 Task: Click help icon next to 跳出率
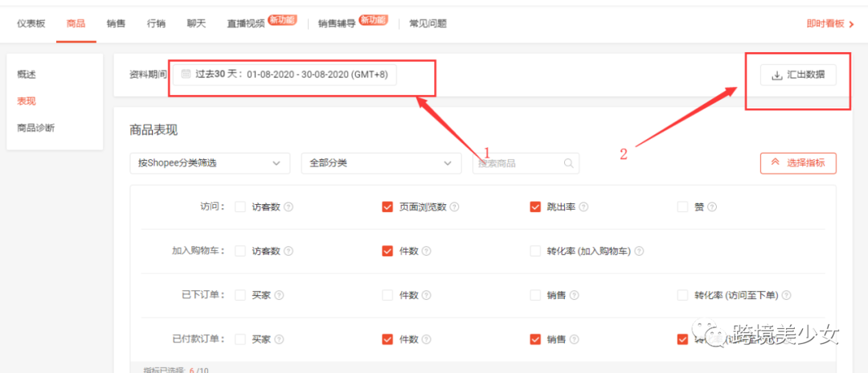coord(583,207)
